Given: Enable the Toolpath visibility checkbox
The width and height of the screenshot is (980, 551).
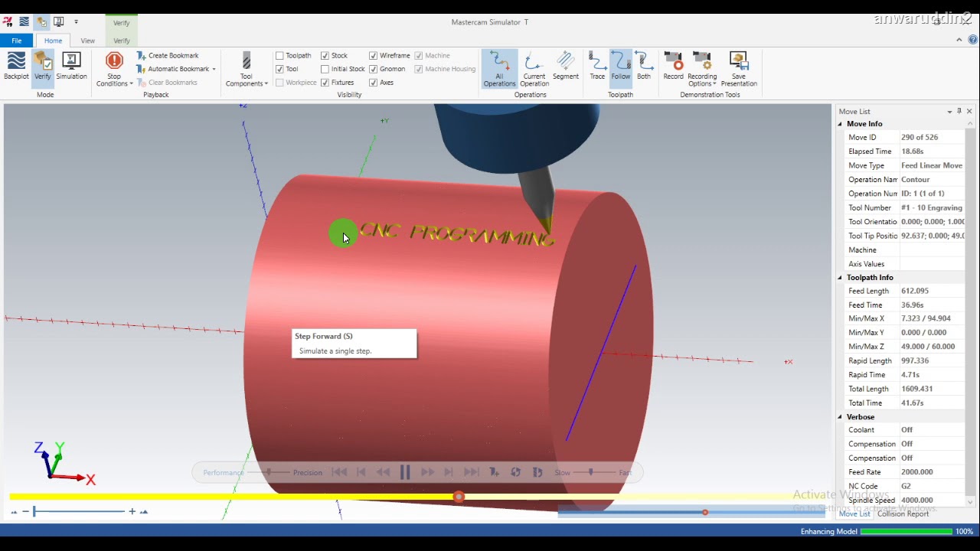Looking at the screenshot, I should 280,56.
